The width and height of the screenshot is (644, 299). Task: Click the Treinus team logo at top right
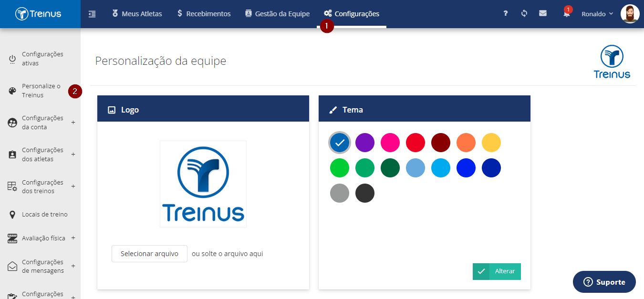pos(612,61)
